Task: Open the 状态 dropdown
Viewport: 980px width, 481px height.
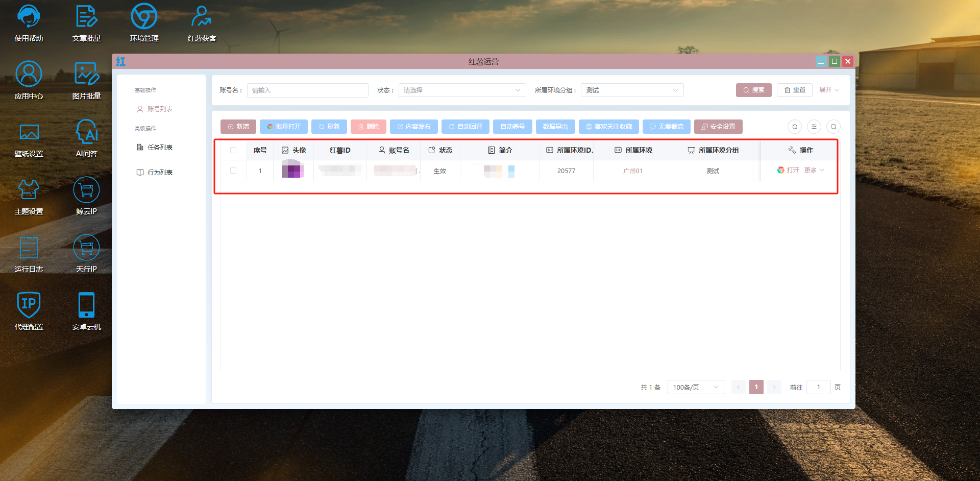Action: click(x=462, y=90)
